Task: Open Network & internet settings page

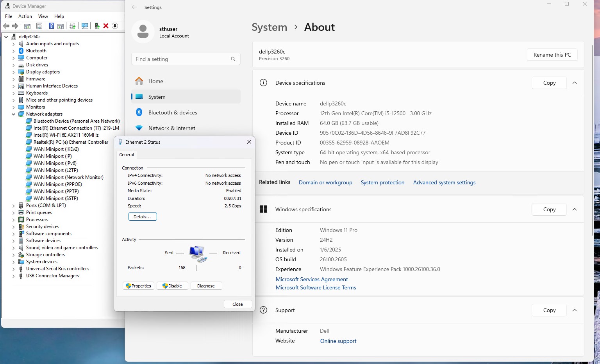Action: coord(171,128)
